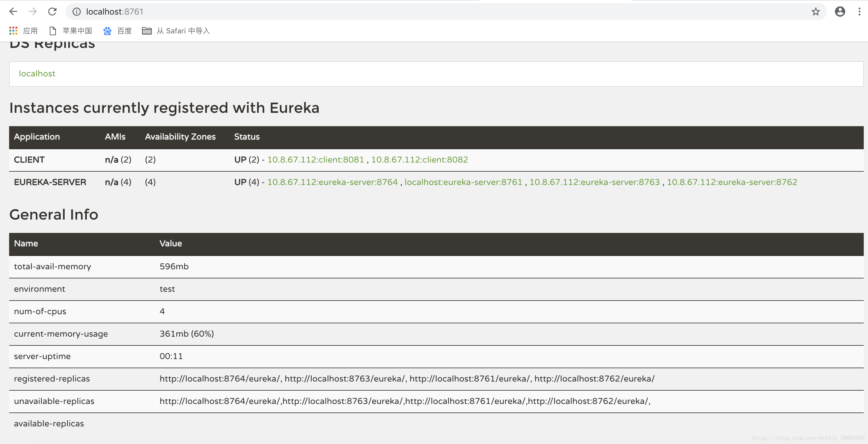
Task: Expand the 从 Safari 中导入 bookmarks folder
Action: point(176,31)
